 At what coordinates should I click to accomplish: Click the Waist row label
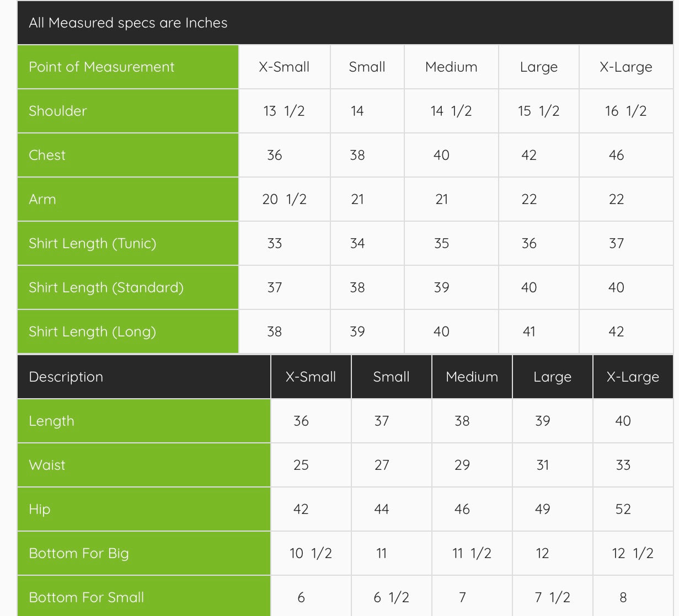click(x=47, y=465)
